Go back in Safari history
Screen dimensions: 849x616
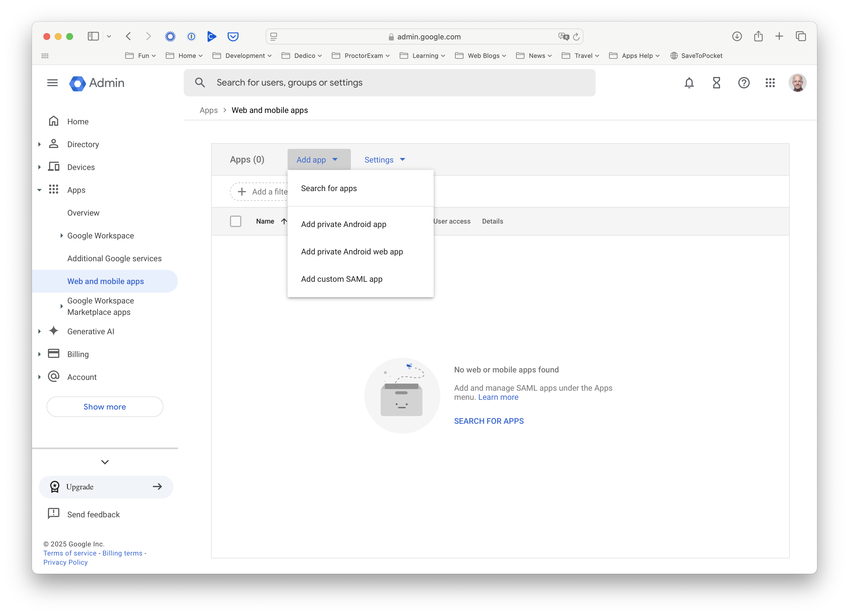click(128, 36)
